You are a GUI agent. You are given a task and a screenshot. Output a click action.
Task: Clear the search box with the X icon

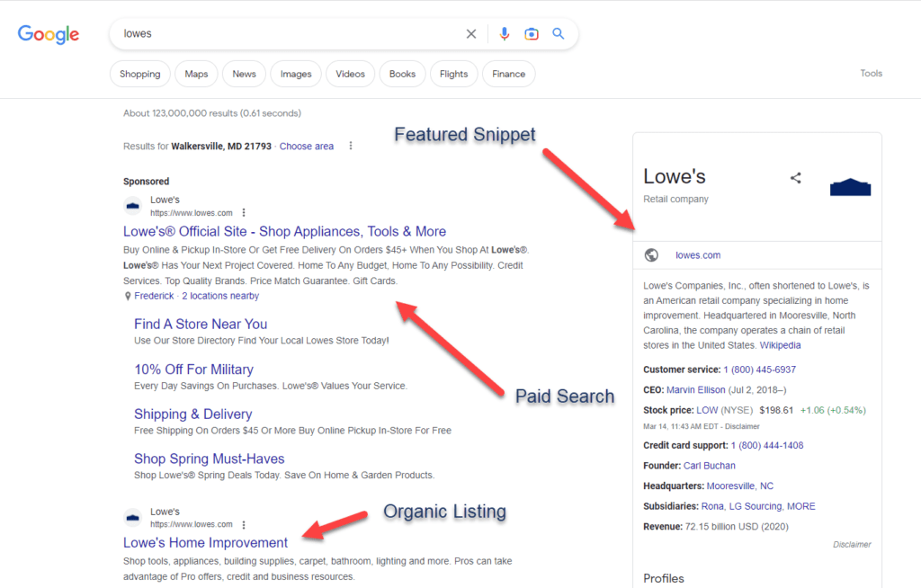[x=471, y=34]
